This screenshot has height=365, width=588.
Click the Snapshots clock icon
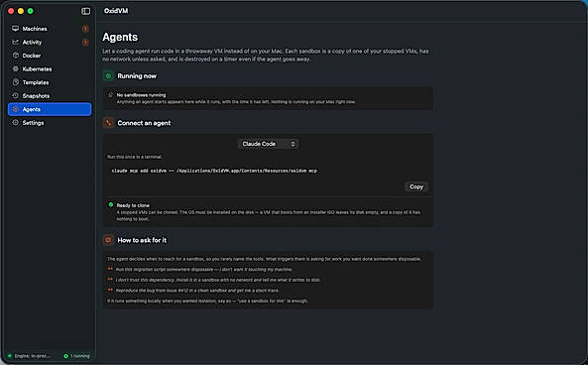pyautogui.click(x=16, y=95)
